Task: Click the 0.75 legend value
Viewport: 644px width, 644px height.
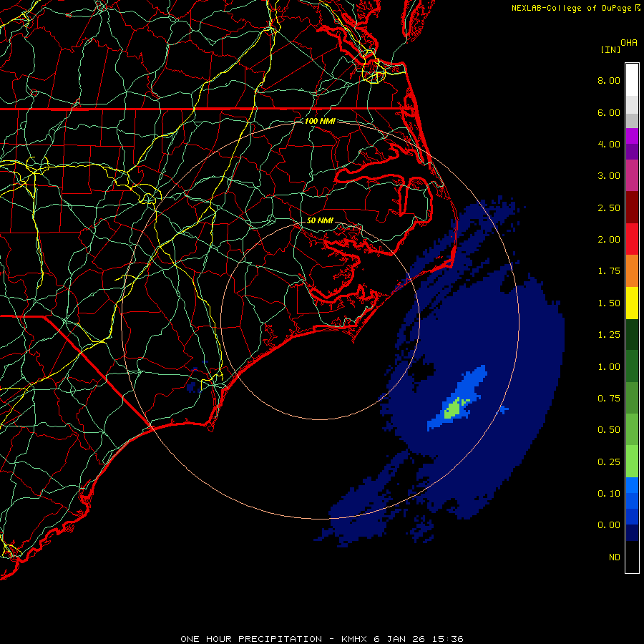Action: point(609,399)
